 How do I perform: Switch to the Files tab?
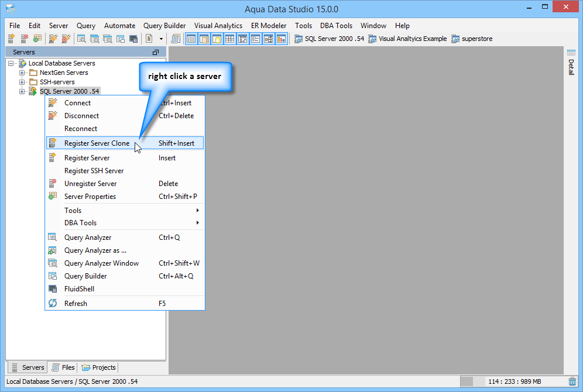[63, 367]
